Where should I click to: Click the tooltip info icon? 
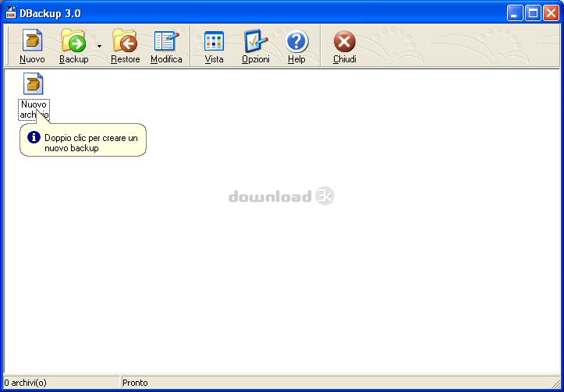tap(34, 137)
